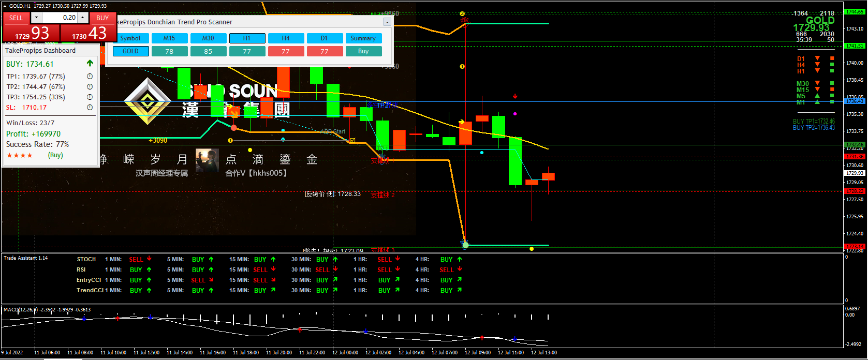This screenshot has height=360, width=868.
Task: Click the 1729 93 sell price tile
Action: tap(31, 33)
